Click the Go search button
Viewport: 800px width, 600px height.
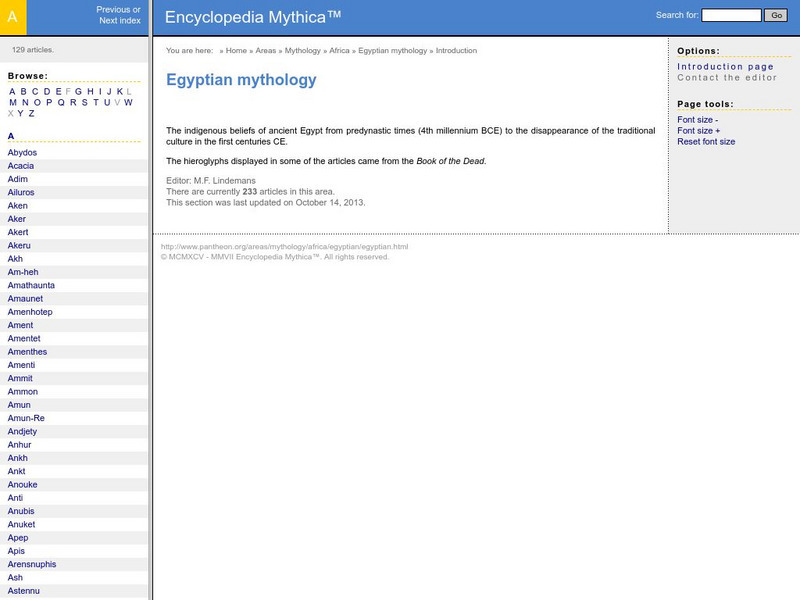click(x=776, y=15)
